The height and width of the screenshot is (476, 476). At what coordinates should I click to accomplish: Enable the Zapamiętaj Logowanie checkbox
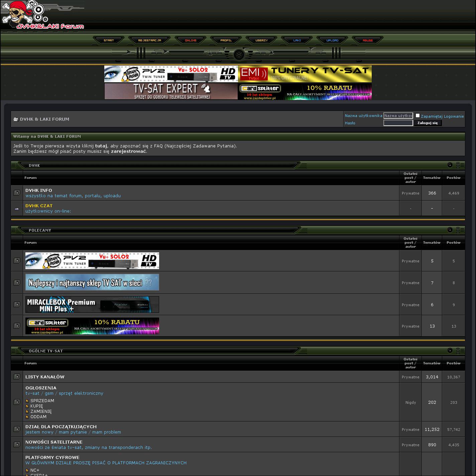[418, 116]
